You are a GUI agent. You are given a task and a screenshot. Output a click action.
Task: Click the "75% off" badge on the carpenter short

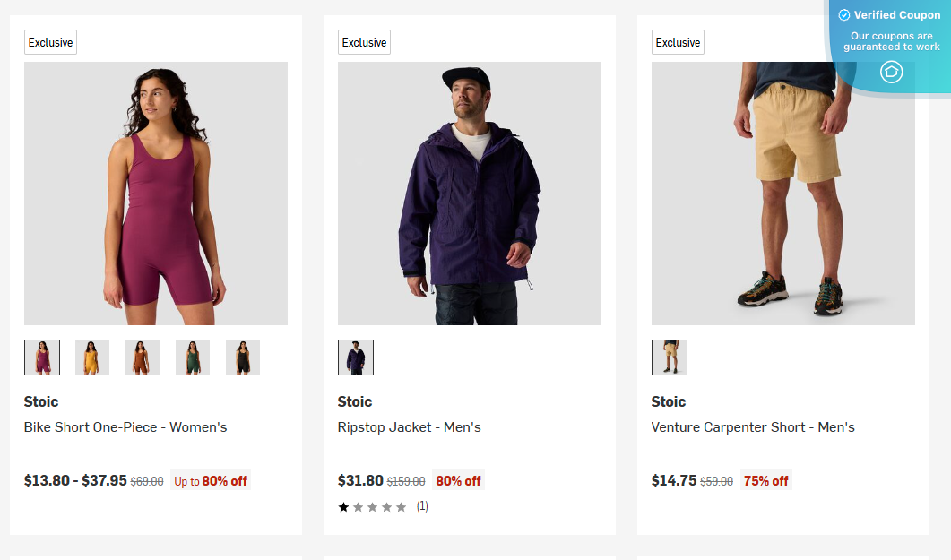pos(765,480)
